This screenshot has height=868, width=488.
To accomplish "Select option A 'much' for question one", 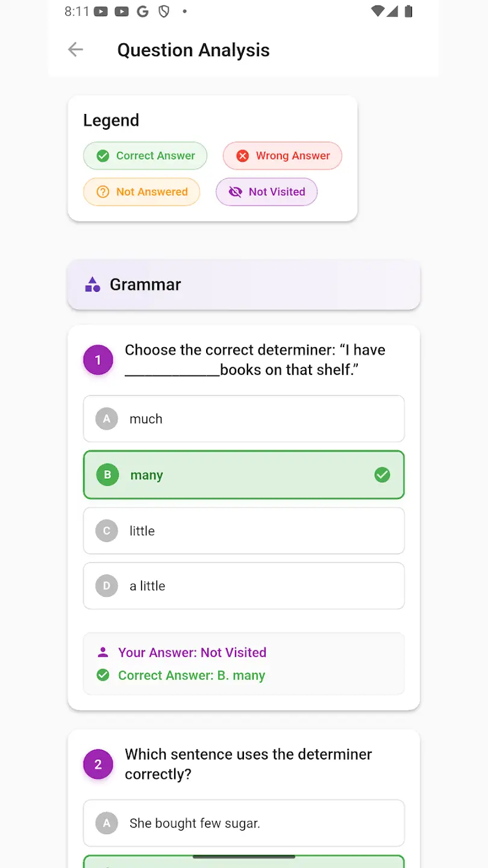I will (243, 418).
